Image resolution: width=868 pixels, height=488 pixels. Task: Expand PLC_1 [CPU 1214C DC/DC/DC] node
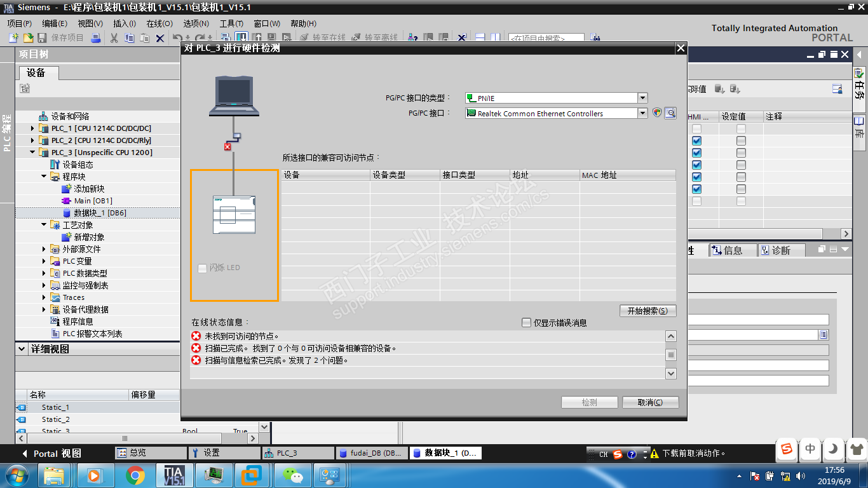coord(33,128)
